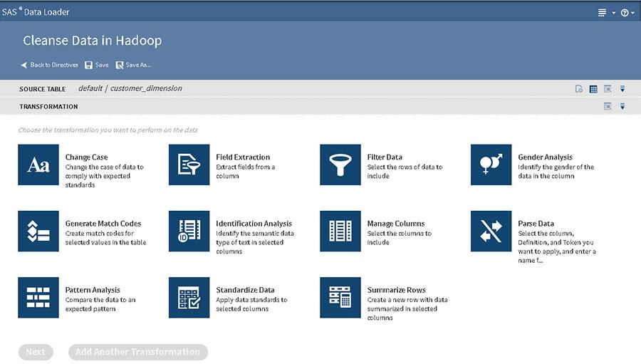View source table data grid icon
The image size is (641, 364).
point(593,89)
